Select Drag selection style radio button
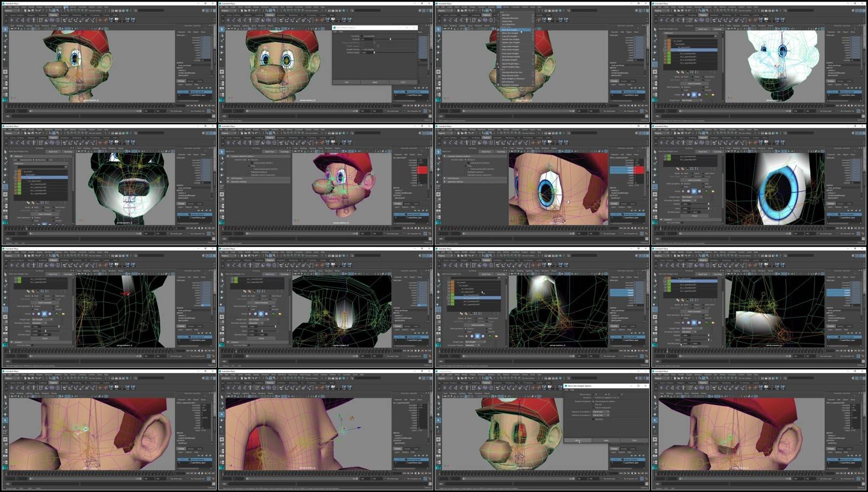Viewport: 868px width, 492px height. 249,166
